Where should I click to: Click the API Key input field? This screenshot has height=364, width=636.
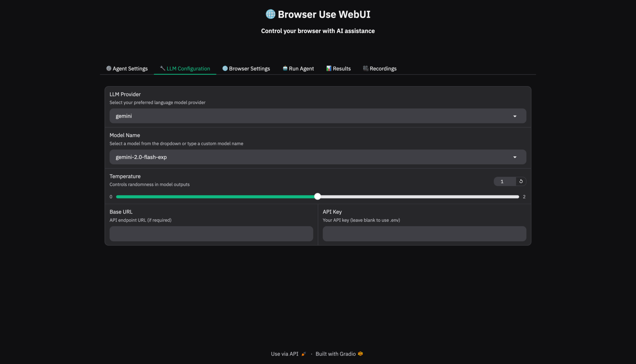(424, 234)
